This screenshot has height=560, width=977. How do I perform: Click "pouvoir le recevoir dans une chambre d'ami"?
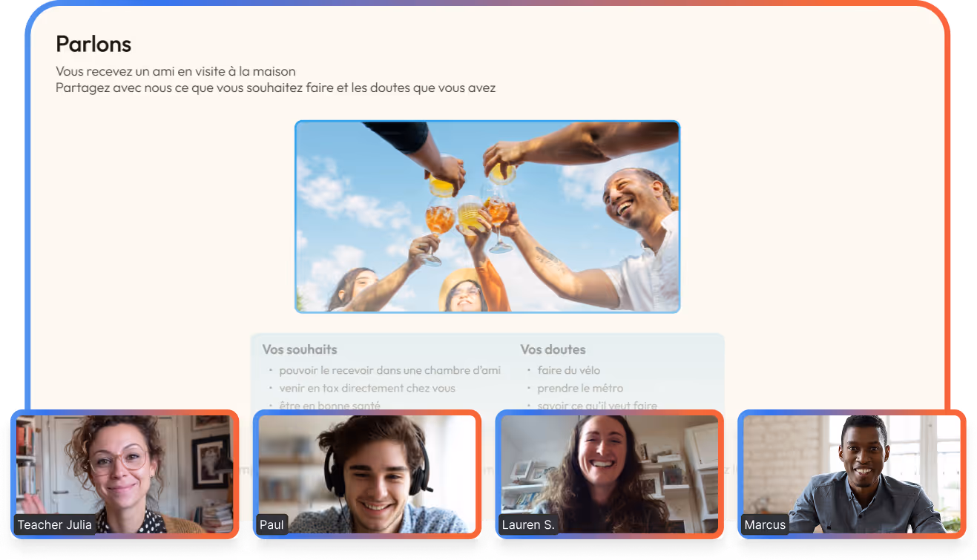click(x=390, y=370)
